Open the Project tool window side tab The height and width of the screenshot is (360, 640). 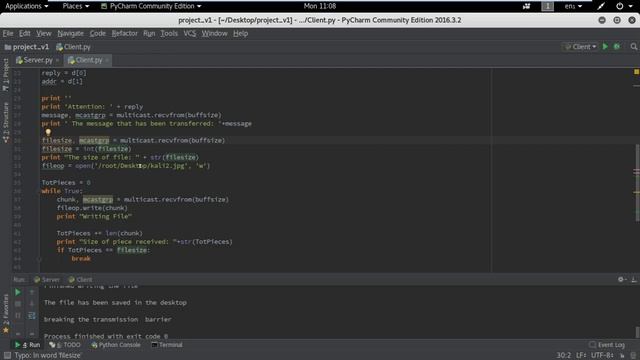tap(6, 74)
